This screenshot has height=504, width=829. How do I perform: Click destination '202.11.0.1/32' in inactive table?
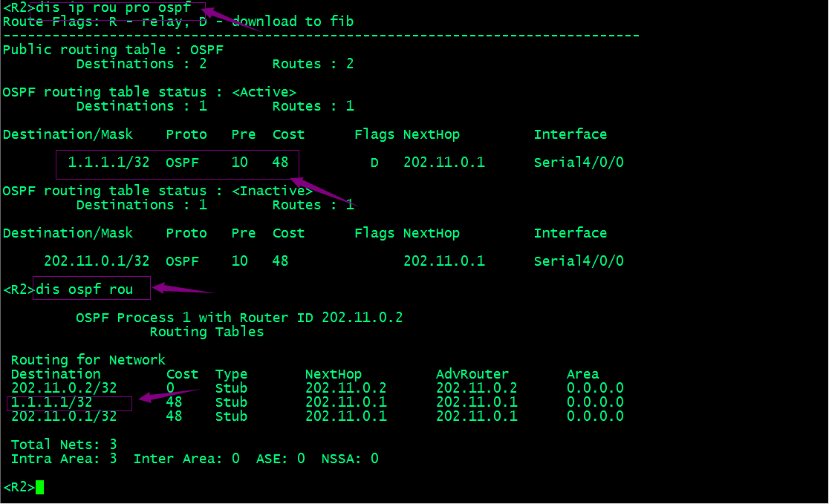point(97,261)
